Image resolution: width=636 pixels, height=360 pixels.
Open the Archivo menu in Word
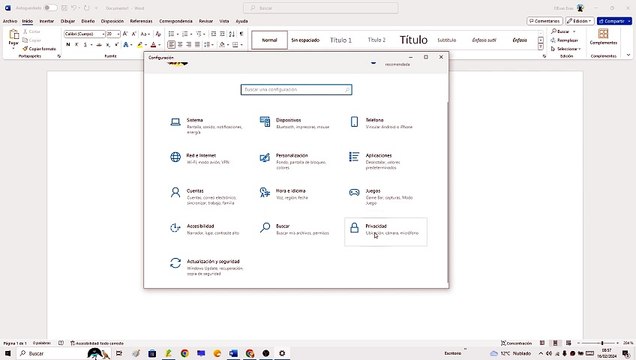click(x=10, y=21)
